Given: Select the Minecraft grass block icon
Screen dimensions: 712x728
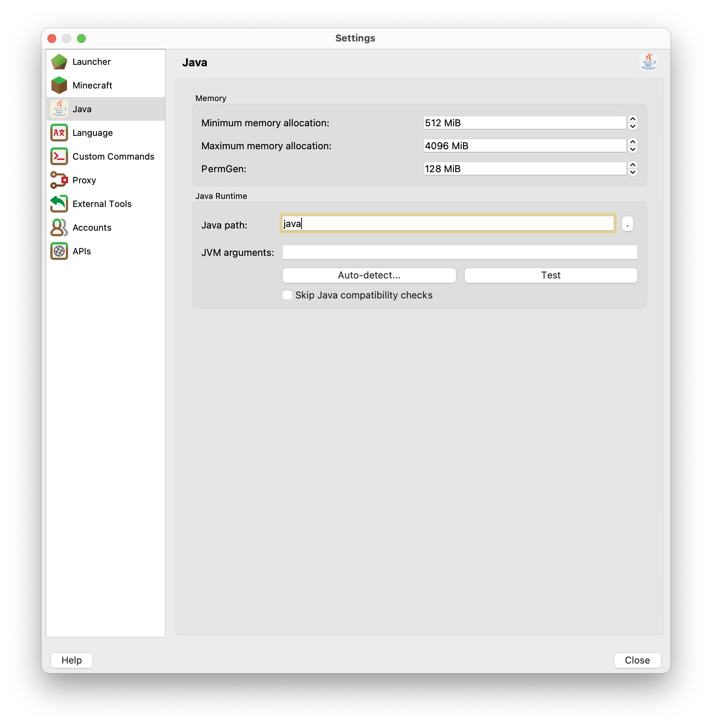Looking at the screenshot, I should (x=59, y=85).
